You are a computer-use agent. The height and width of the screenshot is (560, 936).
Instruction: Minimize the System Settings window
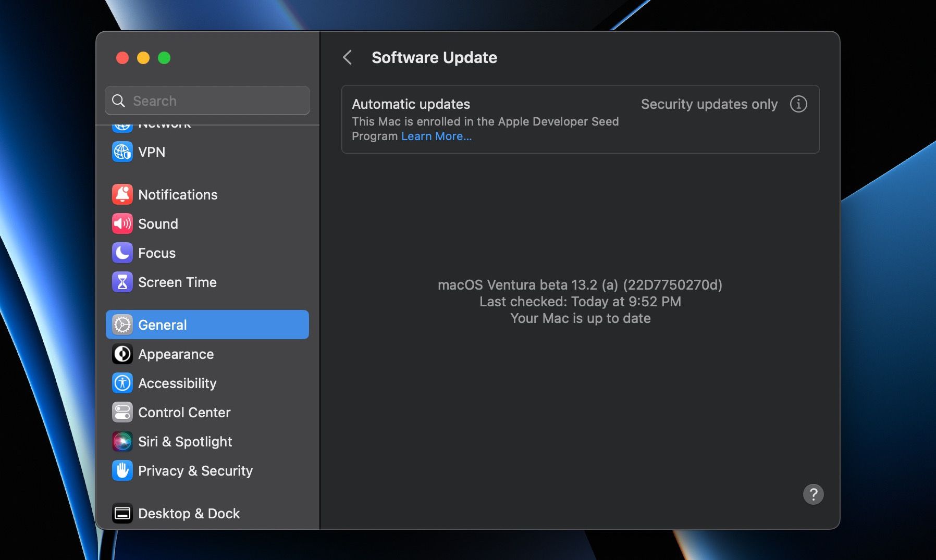pyautogui.click(x=143, y=58)
